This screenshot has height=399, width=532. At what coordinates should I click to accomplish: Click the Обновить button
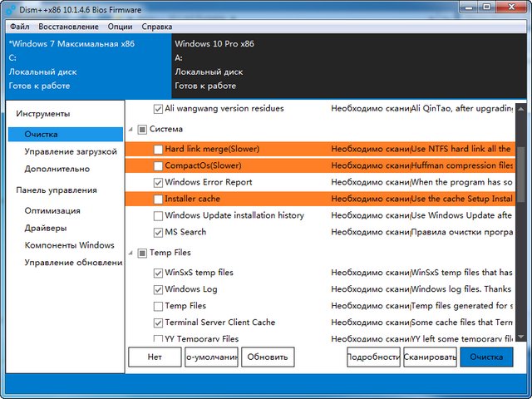tap(268, 357)
